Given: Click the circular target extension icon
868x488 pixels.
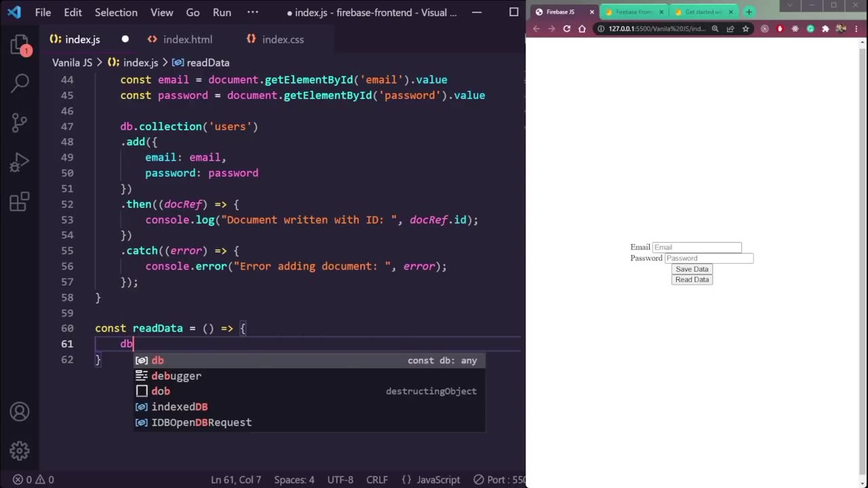Looking at the screenshot, I should coord(765,28).
